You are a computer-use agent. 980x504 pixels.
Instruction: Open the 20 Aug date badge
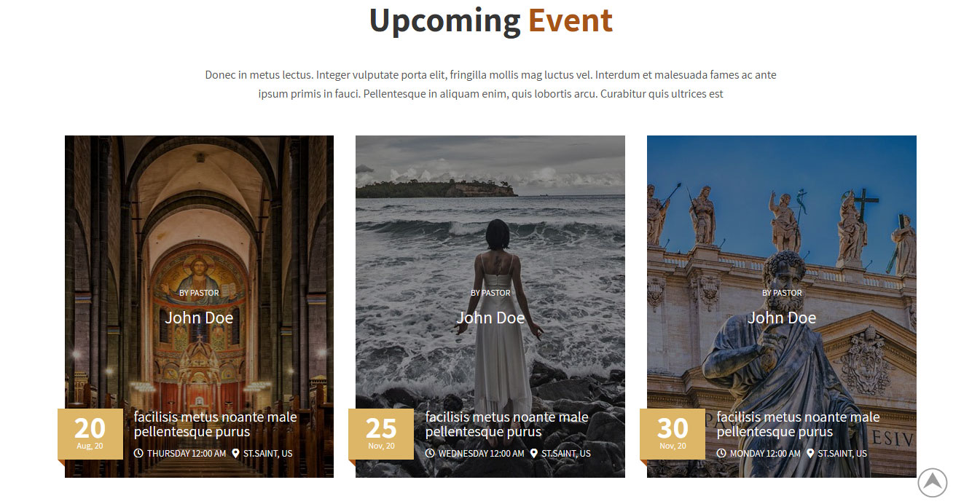pos(90,434)
